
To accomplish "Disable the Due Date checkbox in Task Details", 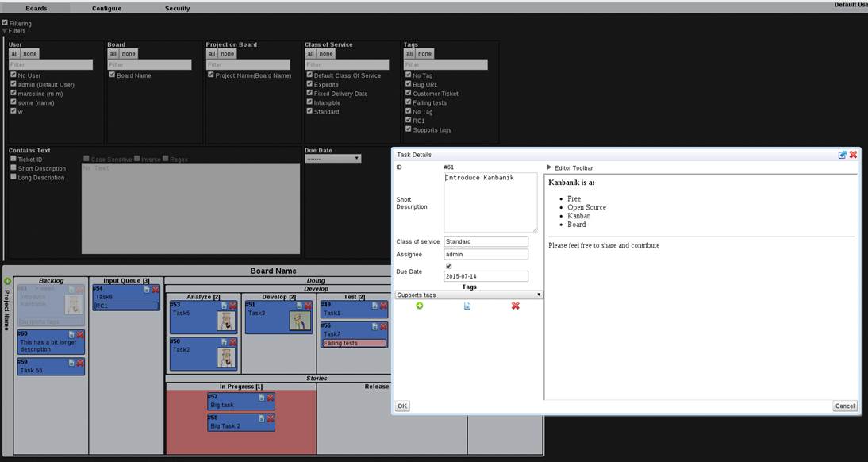I will (x=448, y=266).
